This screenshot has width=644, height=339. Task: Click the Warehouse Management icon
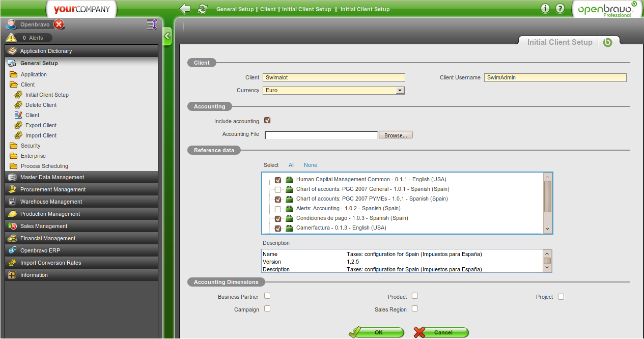12,202
